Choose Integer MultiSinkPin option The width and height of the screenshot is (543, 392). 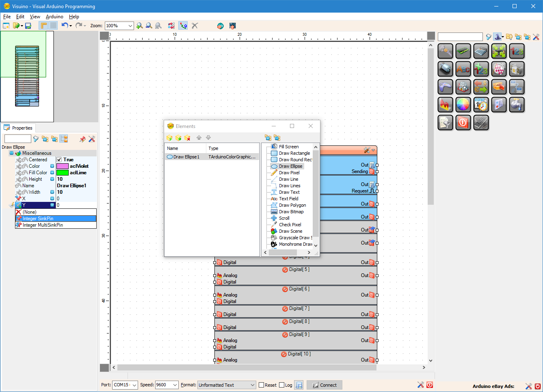(x=56, y=225)
